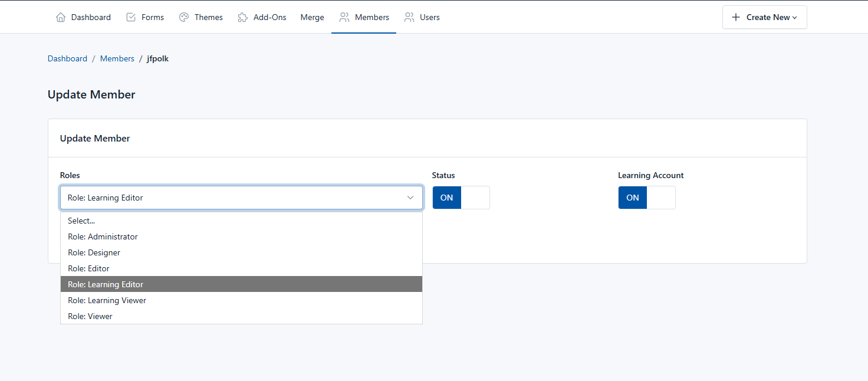Switch to the Forms tab
This screenshot has height=381, width=868.
(x=152, y=17)
